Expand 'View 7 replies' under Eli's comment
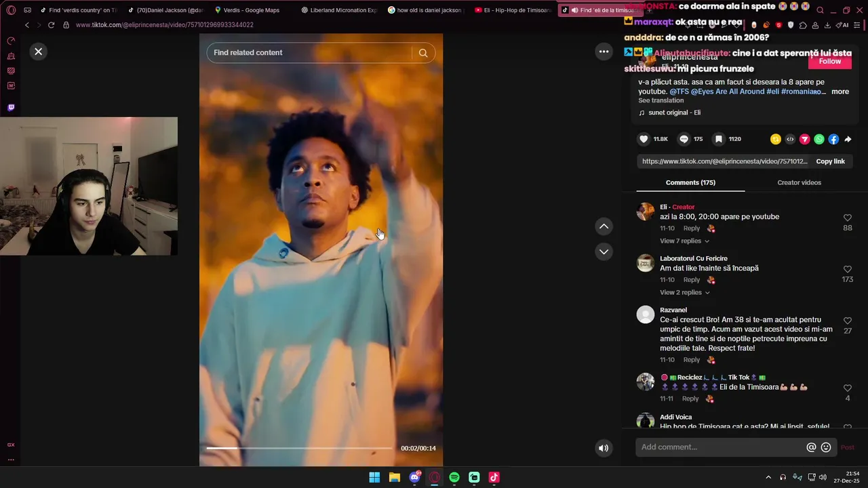This screenshot has height=488, width=868. coord(684,241)
